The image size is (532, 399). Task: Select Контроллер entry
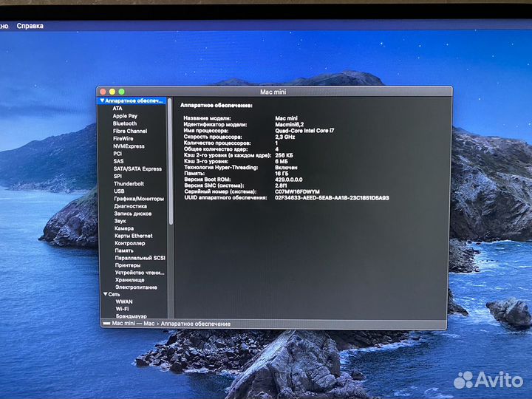click(130, 243)
